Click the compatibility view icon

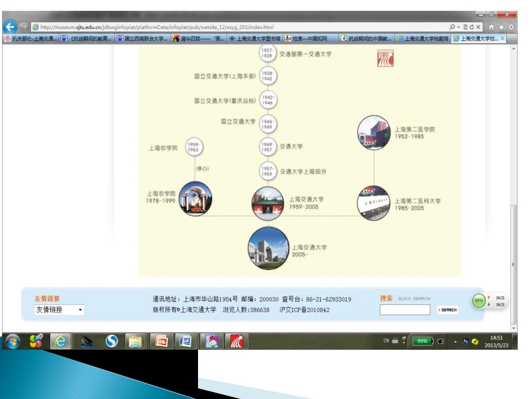tap(465, 27)
